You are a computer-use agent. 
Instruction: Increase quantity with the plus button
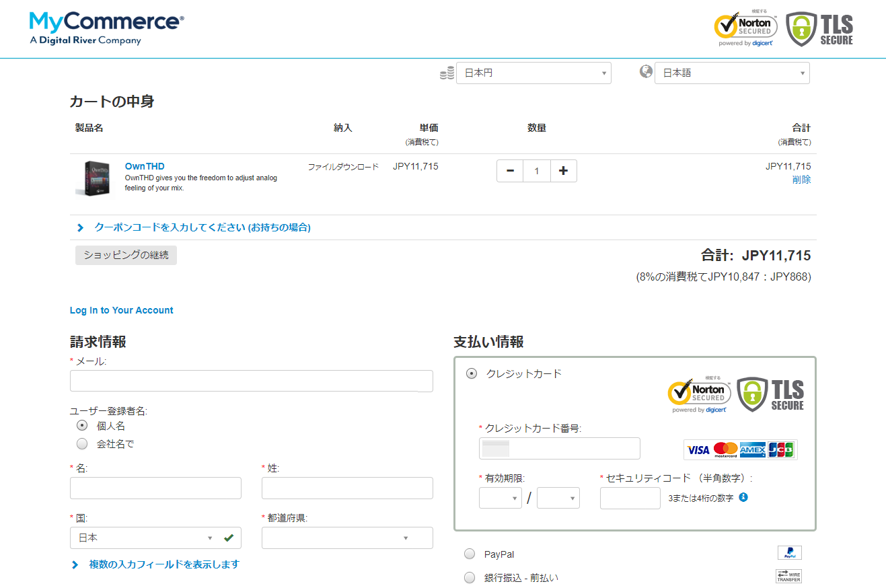point(564,171)
